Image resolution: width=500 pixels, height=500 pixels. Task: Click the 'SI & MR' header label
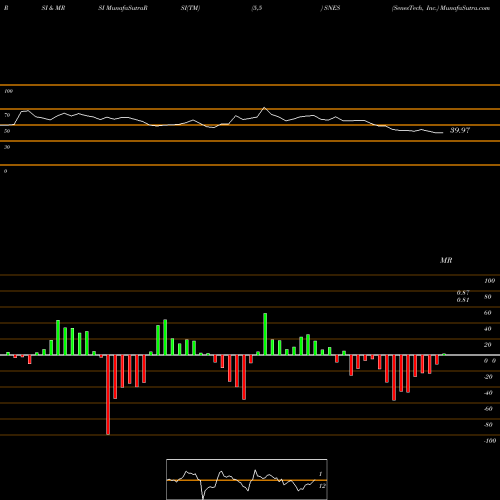pyautogui.click(x=53, y=8)
